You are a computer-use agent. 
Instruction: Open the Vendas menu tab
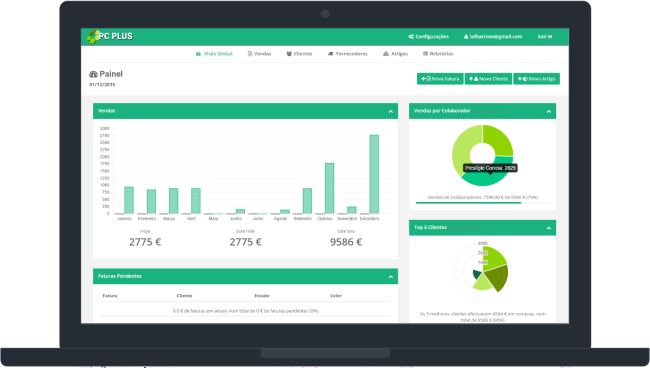click(x=260, y=54)
